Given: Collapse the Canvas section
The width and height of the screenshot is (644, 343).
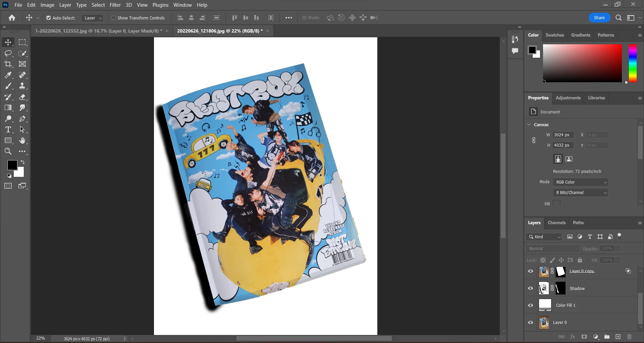Looking at the screenshot, I should click(529, 125).
